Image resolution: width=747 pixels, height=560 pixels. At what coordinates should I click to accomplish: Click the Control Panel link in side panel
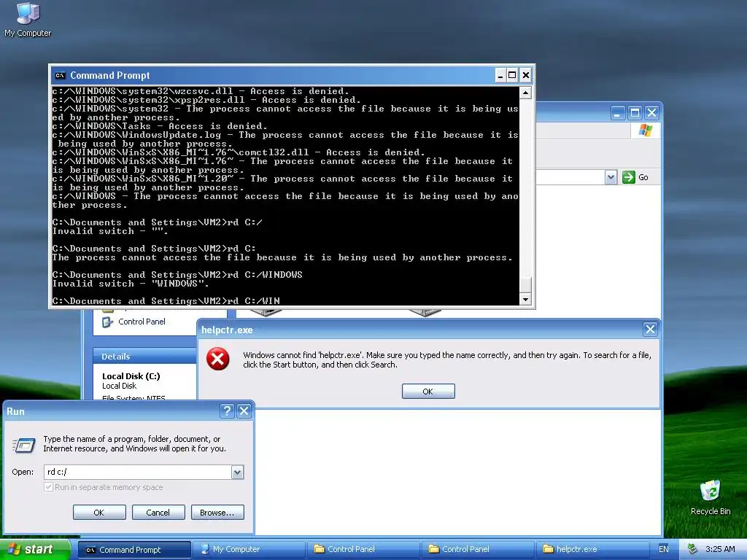(x=142, y=322)
